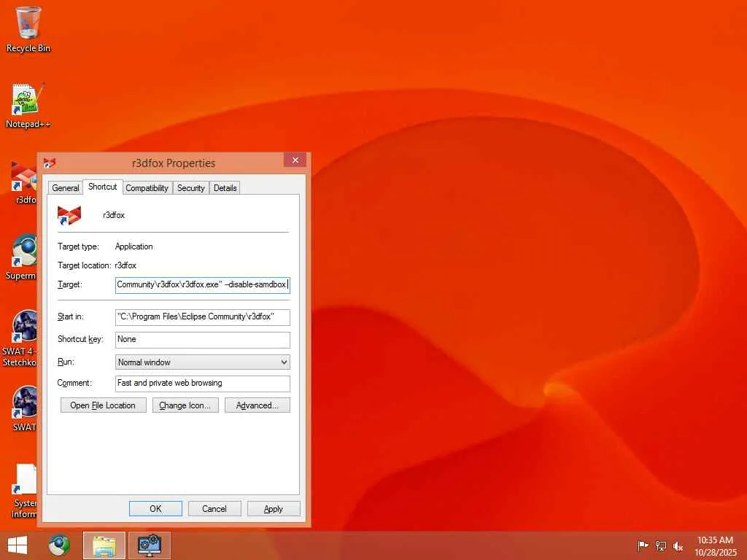The width and height of the screenshot is (747, 560).
Task: Click the Comment text field
Action: click(x=203, y=384)
